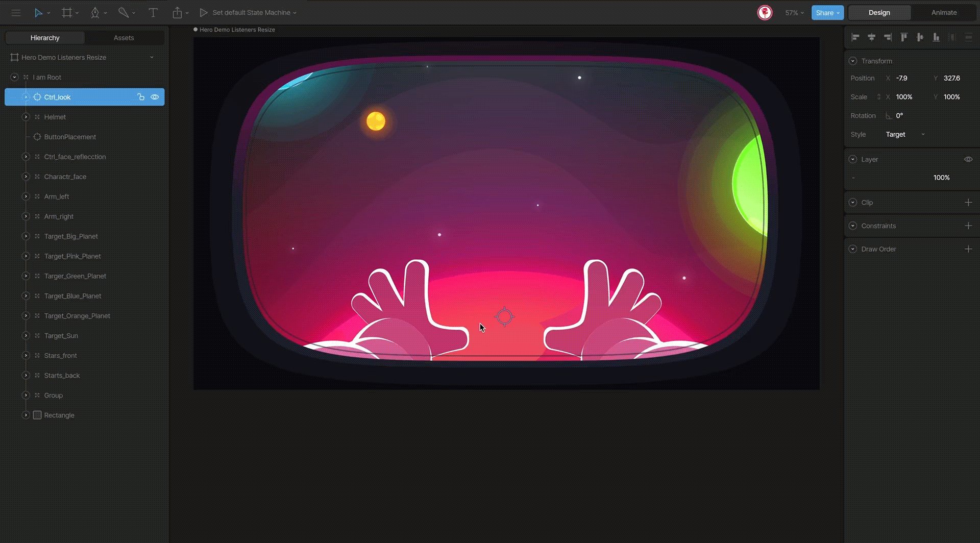Expand the Charactr_face group
Screen dimensions: 980x543
26,177
